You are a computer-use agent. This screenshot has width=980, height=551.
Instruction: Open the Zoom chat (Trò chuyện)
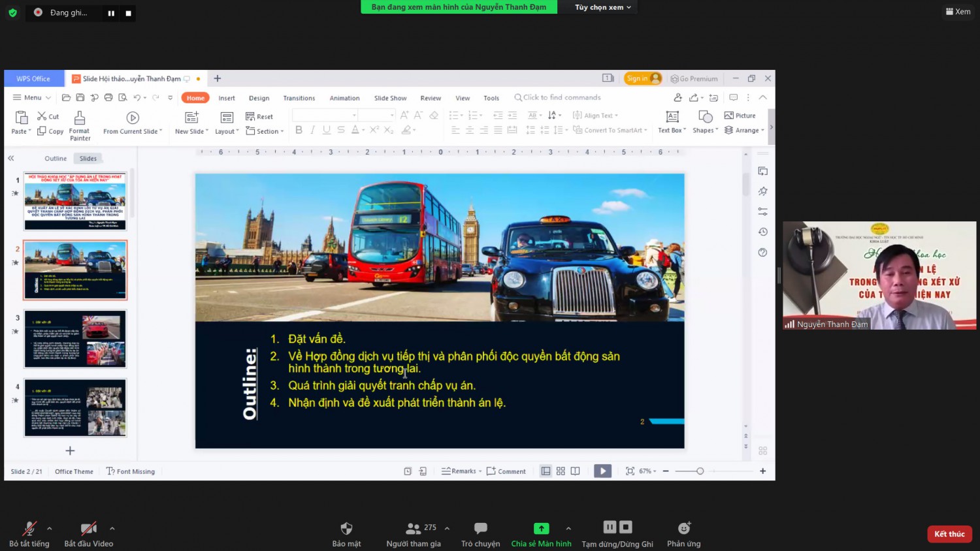tap(480, 528)
